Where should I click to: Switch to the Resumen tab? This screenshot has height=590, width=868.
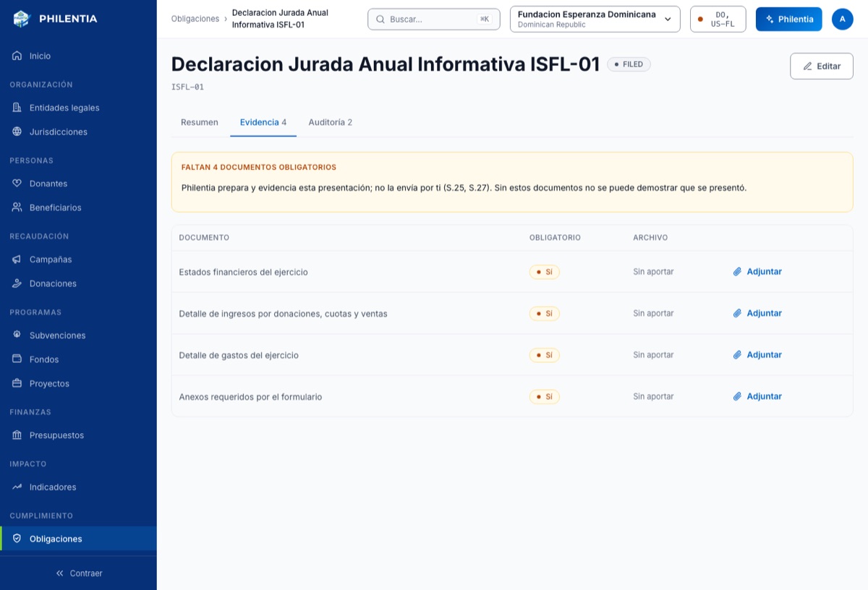[200, 122]
